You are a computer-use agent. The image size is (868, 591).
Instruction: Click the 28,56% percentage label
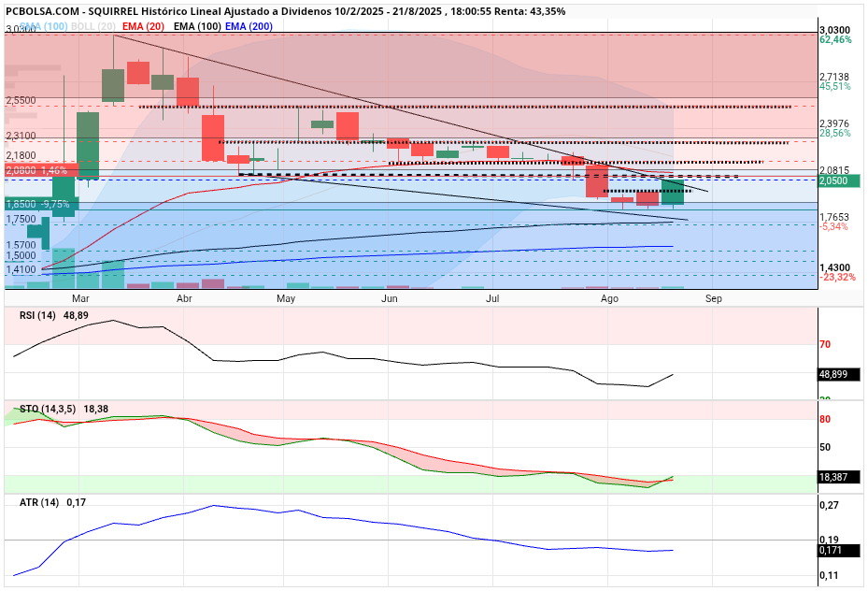pos(835,133)
